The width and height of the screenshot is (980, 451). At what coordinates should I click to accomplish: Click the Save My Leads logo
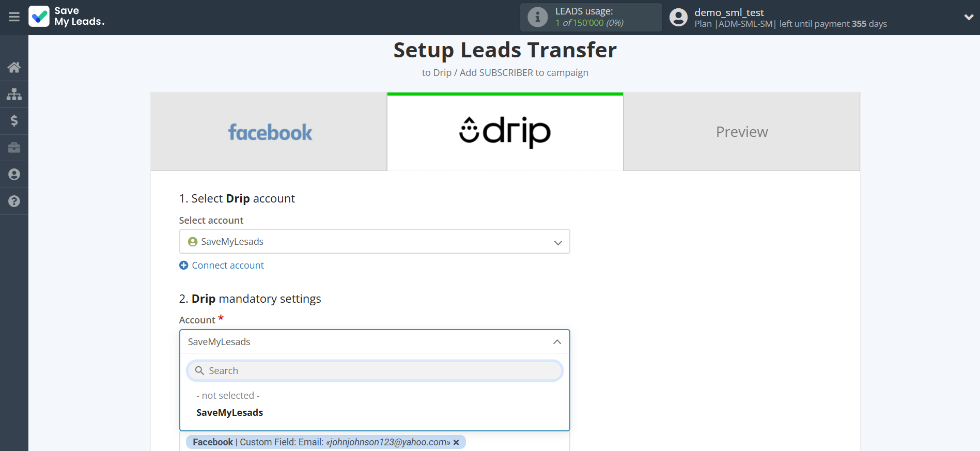[x=67, y=17]
